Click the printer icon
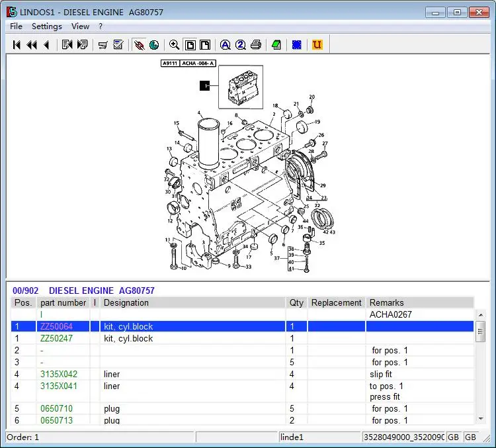Image resolution: width=496 pixels, height=448 pixels. point(256,45)
